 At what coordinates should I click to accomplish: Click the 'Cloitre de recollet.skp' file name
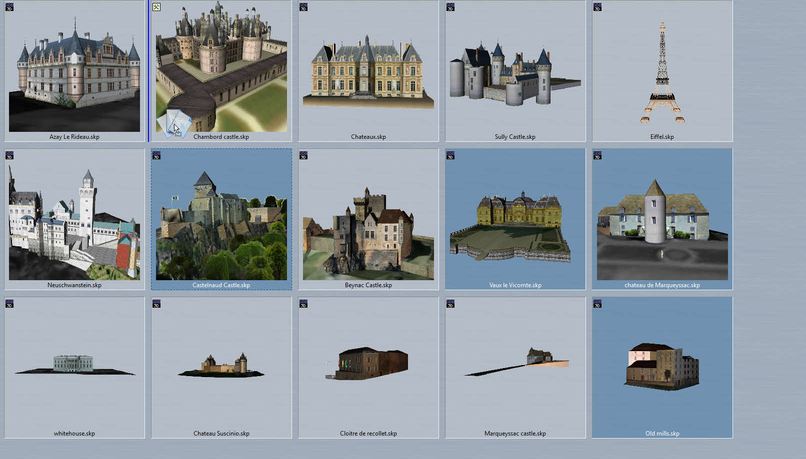pos(369,433)
